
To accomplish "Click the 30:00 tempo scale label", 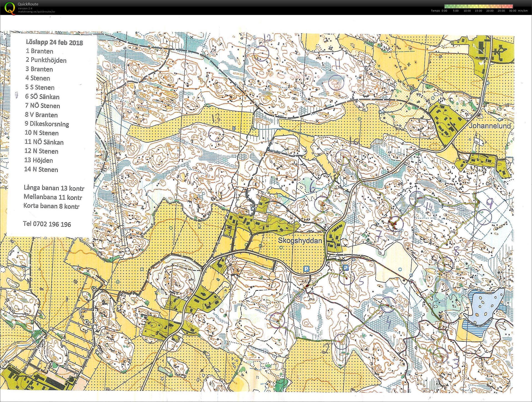I will [512, 11].
